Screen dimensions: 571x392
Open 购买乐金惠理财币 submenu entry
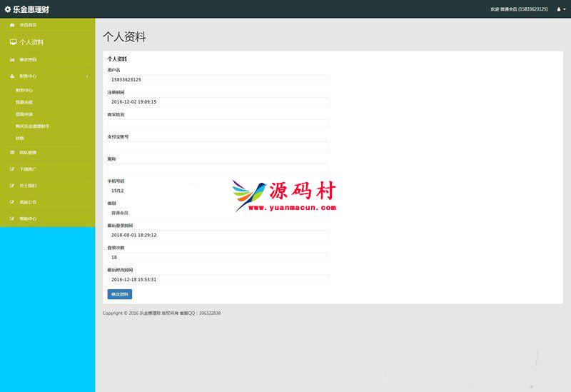(33, 126)
